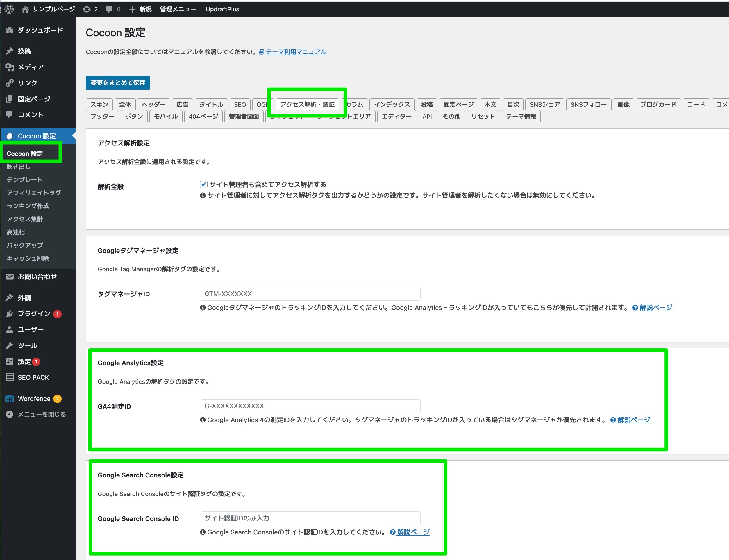Select the リセット tab

483,117
